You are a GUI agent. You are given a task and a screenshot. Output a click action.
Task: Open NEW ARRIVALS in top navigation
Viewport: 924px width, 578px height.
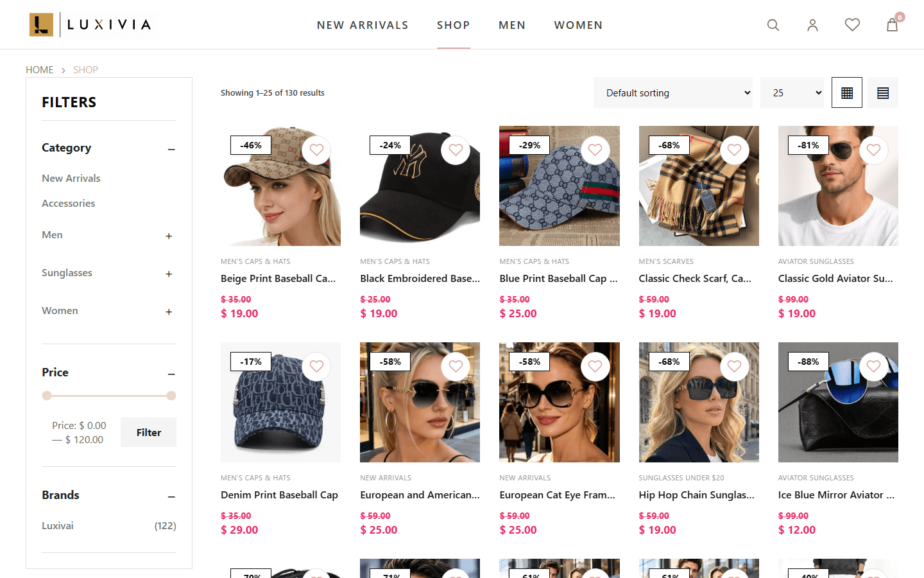click(x=363, y=25)
